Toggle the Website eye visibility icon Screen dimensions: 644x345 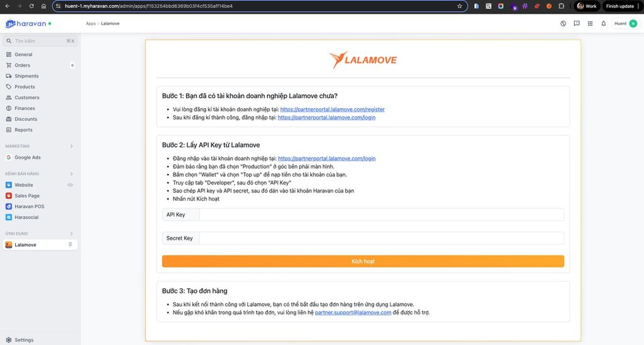(x=70, y=185)
